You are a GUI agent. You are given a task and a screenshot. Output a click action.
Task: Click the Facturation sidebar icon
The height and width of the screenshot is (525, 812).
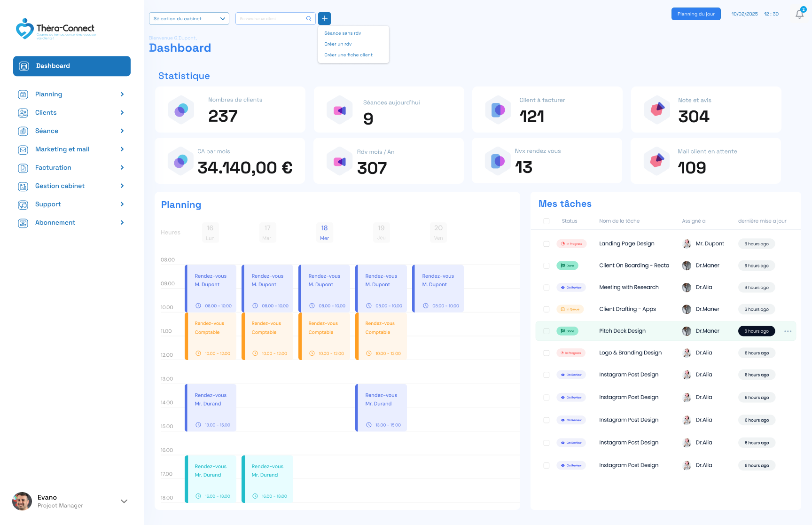(x=23, y=168)
